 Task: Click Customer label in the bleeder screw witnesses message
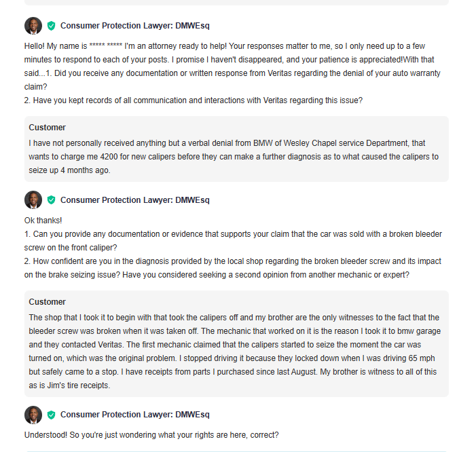47,302
